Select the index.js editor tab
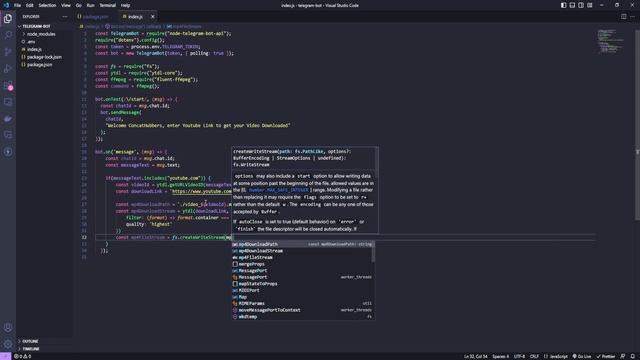 (x=135, y=17)
